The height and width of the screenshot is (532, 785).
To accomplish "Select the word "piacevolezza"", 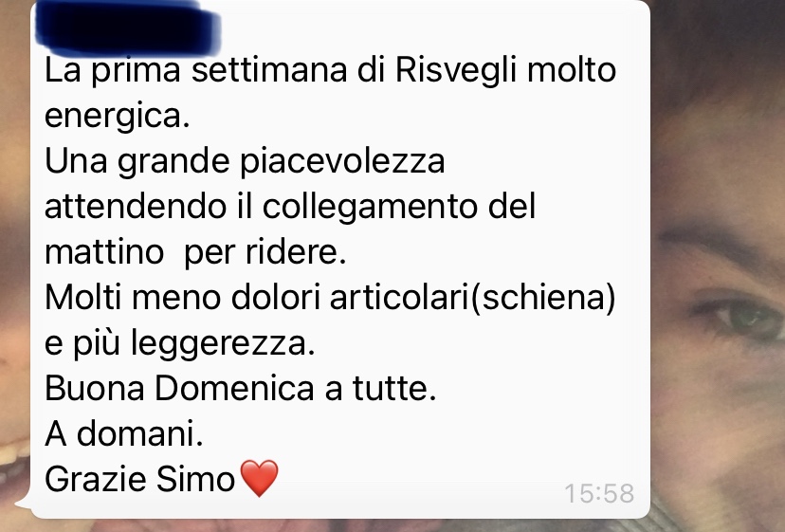I will pos(342,161).
